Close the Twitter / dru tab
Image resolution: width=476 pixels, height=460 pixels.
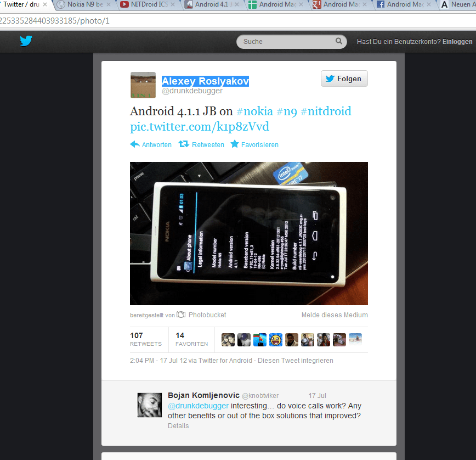[45, 4]
